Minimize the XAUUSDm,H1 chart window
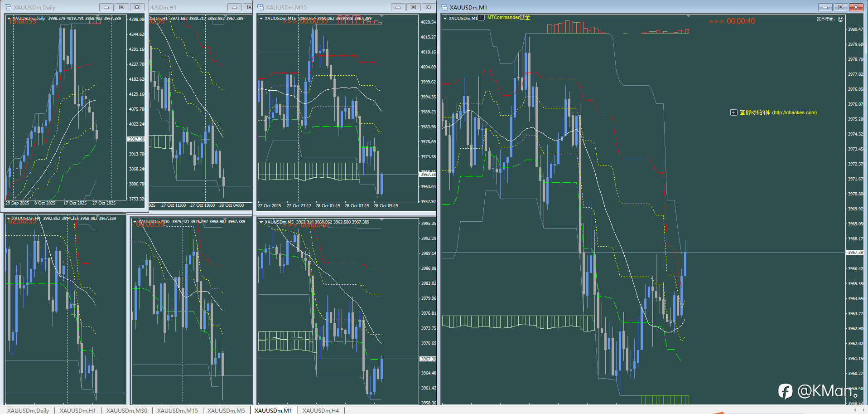868x414 pixels. coord(234,7)
